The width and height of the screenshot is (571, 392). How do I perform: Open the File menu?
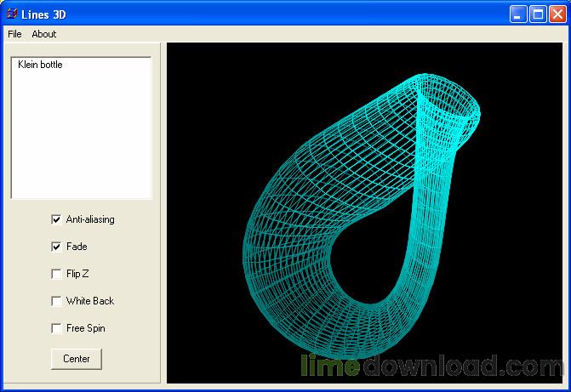click(x=14, y=34)
